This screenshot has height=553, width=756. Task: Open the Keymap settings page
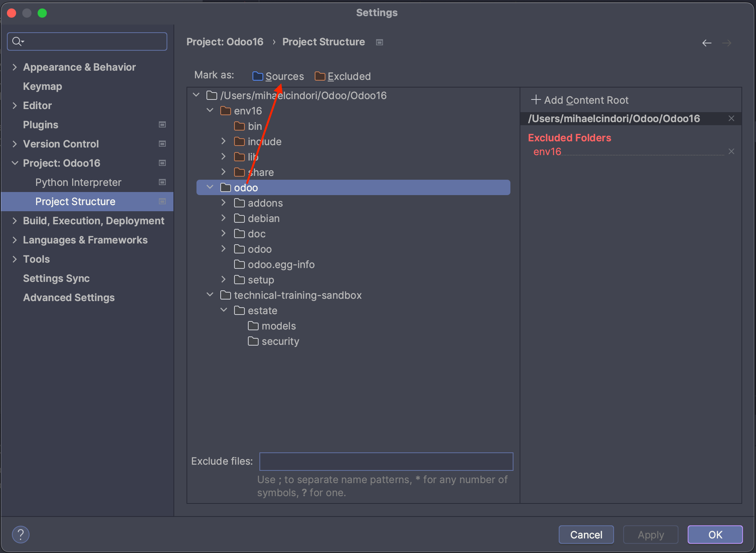pyautogui.click(x=43, y=86)
